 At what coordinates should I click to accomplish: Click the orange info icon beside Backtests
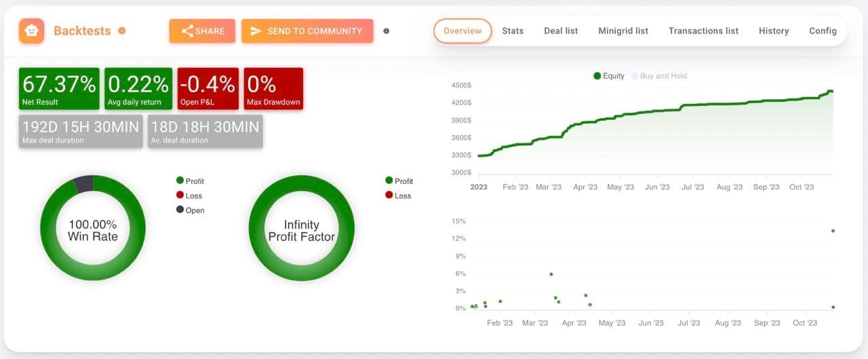(122, 31)
